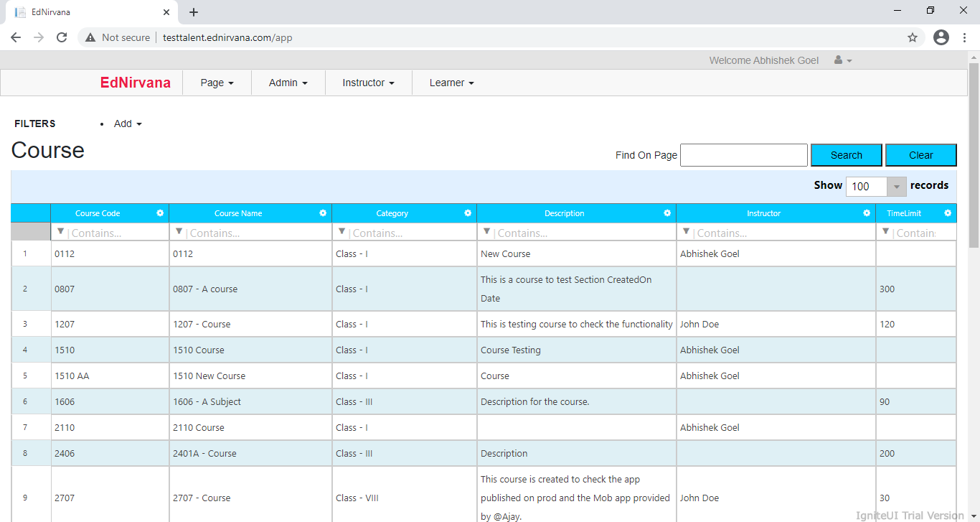Viewport: 980px width, 522px height.
Task: Open the Instructor menu in navbar
Action: [x=368, y=83]
